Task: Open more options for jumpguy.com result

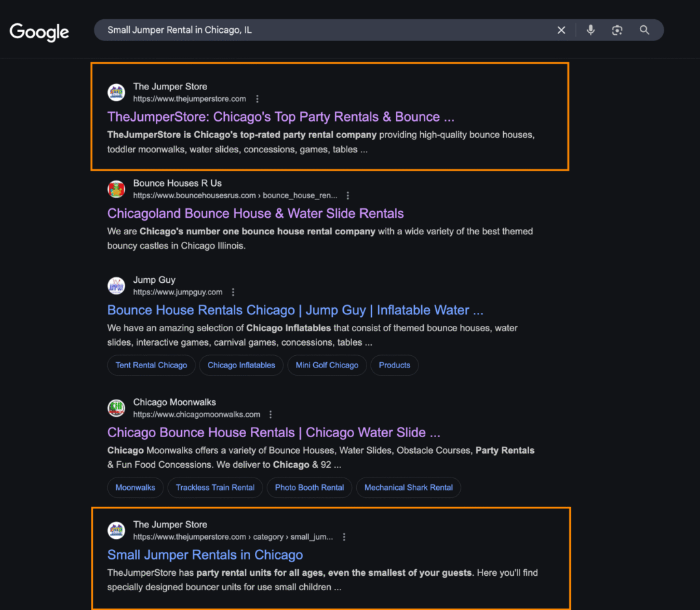Action: coord(233,292)
